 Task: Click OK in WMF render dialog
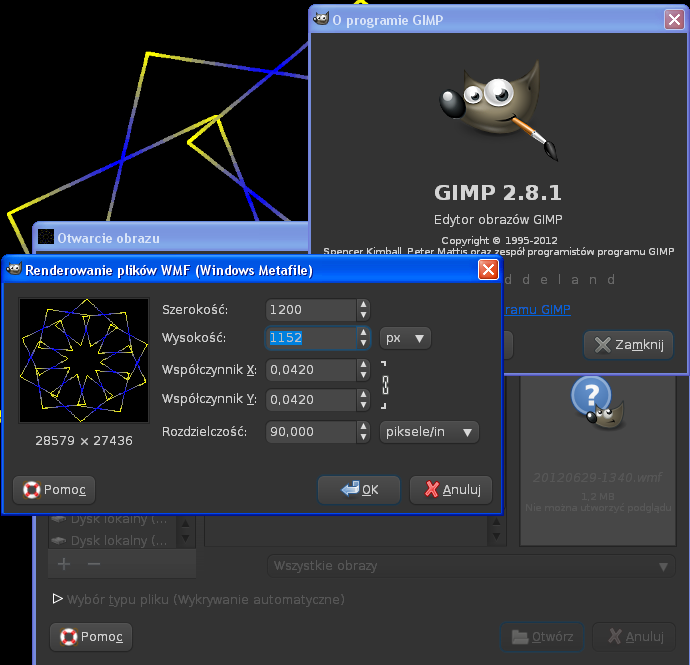(359, 489)
